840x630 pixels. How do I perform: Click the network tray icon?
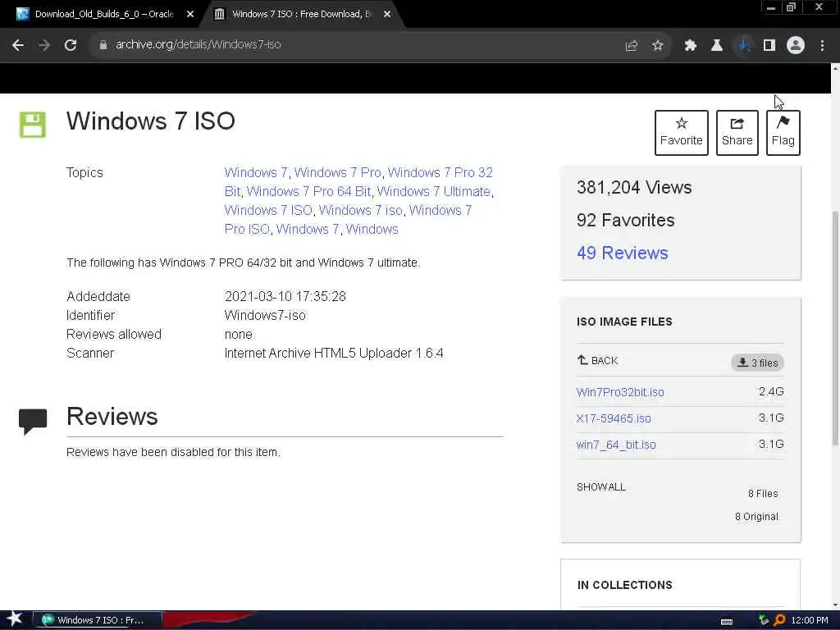(764, 620)
